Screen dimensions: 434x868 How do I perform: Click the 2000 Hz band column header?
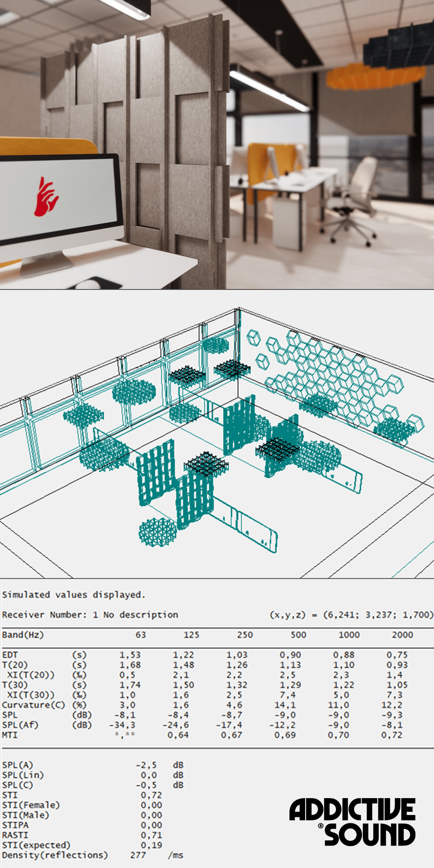click(402, 635)
